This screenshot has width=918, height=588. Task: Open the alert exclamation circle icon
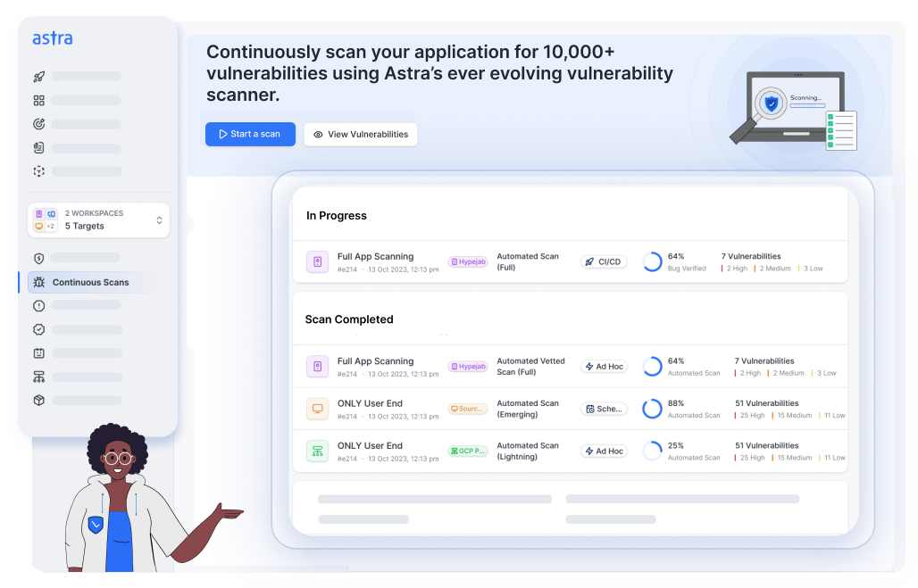[x=38, y=305]
